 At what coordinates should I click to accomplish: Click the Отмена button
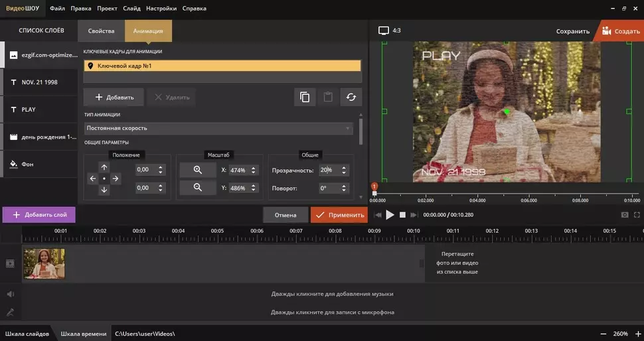click(x=285, y=215)
